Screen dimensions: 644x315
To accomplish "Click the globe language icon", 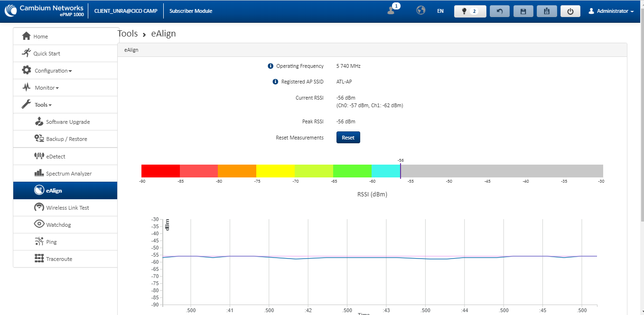I will click(x=420, y=10).
